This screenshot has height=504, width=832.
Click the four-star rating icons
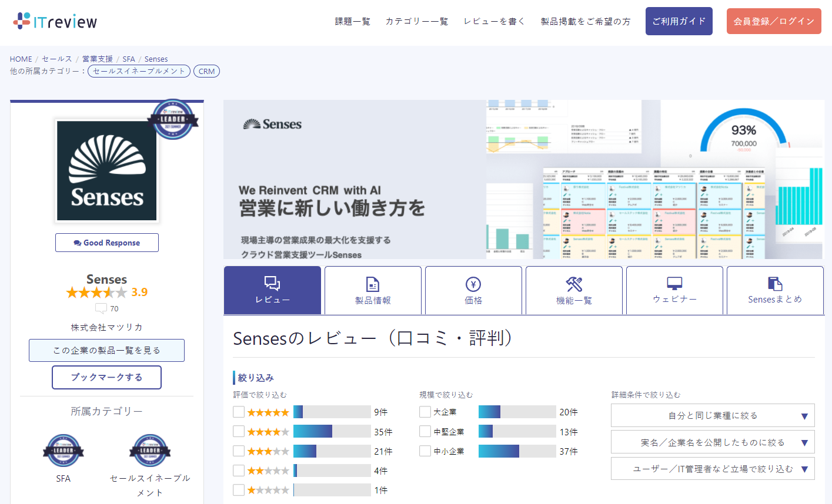click(x=268, y=432)
